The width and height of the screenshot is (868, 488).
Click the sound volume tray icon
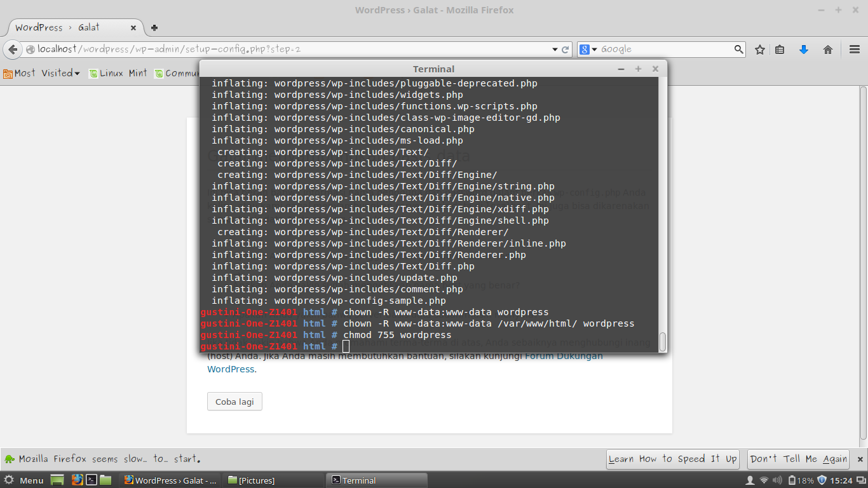click(x=778, y=480)
